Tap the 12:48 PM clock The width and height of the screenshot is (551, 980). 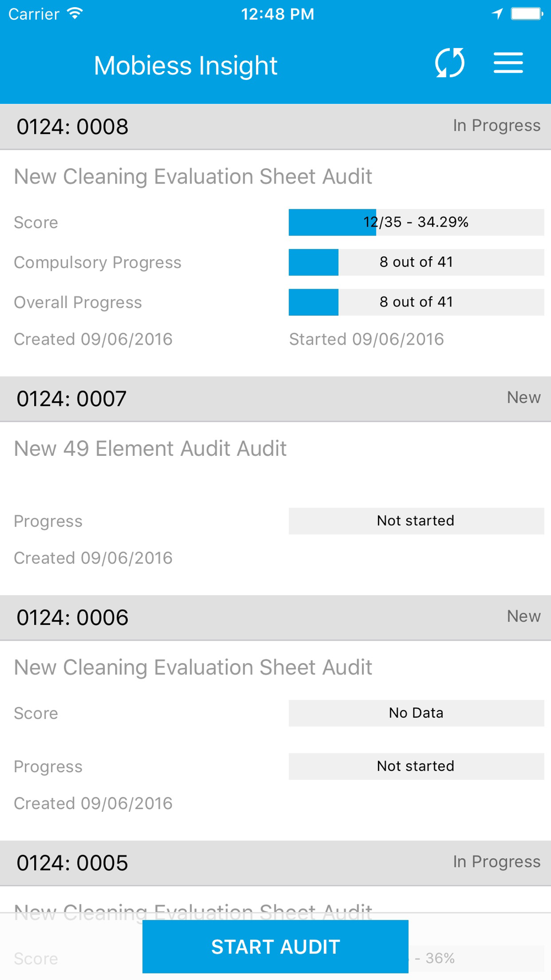pos(277,14)
